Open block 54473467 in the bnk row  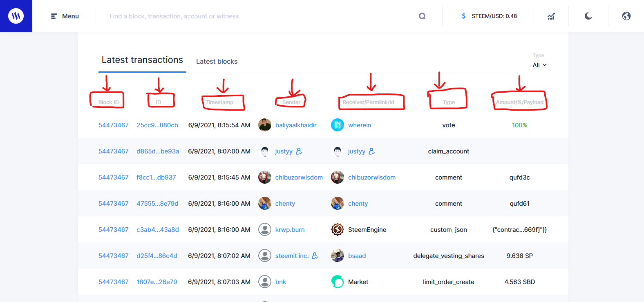click(x=114, y=282)
